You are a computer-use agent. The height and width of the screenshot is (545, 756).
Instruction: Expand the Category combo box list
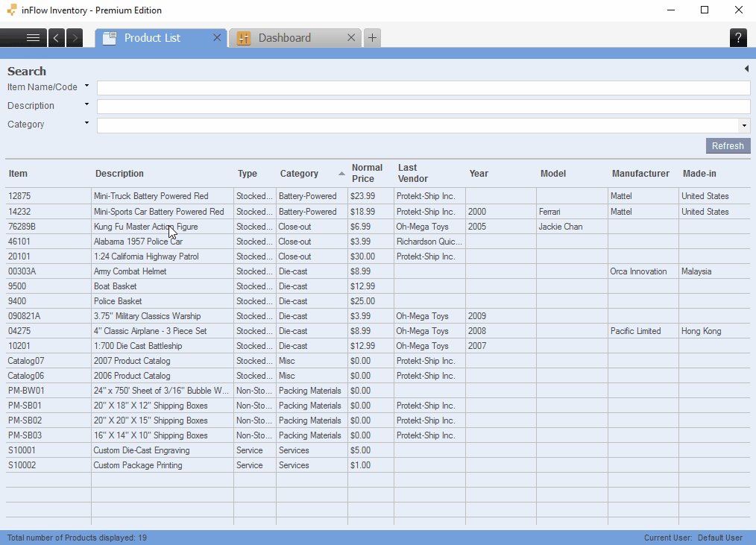(x=744, y=126)
